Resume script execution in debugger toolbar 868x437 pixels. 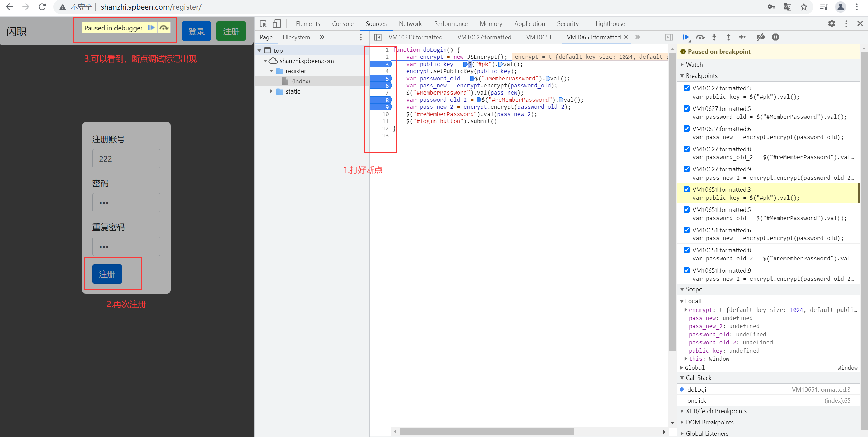coord(685,37)
